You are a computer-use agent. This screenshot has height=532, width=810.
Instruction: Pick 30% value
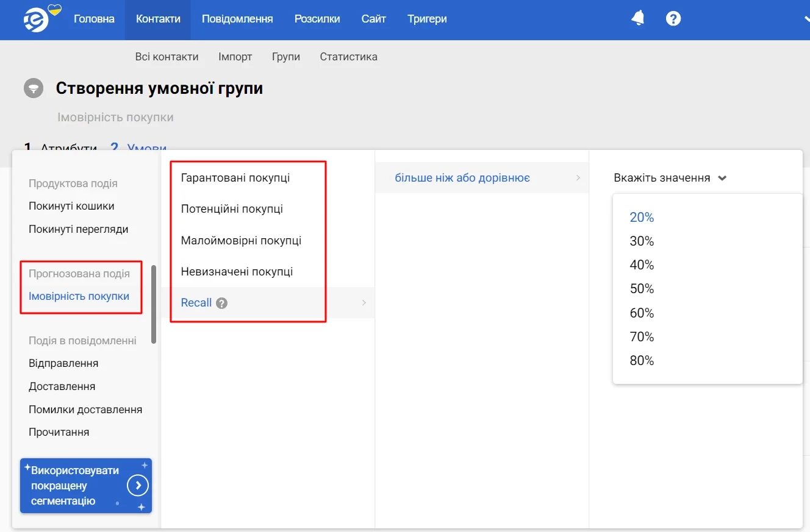(x=642, y=241)
